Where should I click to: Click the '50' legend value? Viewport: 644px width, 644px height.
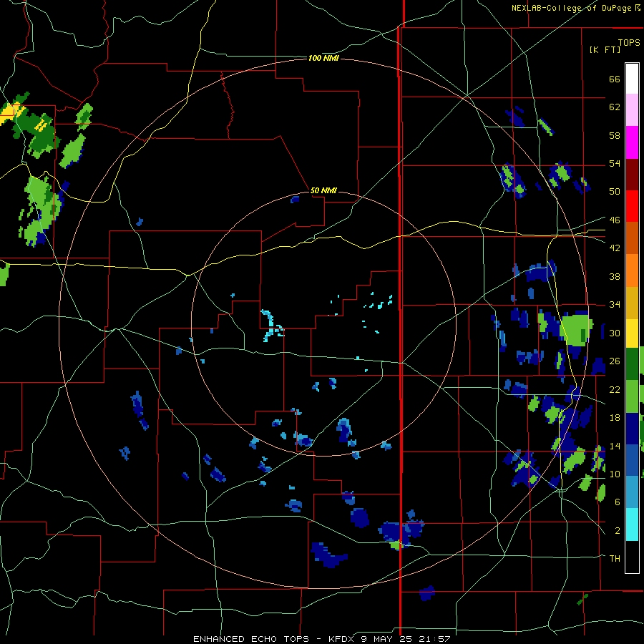pyautogui.click(x=615, y=191)
